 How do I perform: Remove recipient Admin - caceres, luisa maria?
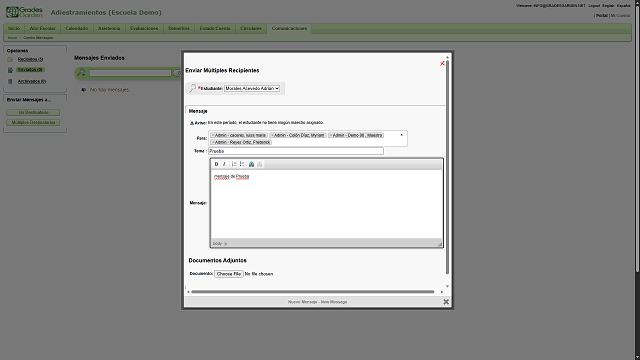click(213, 135)
